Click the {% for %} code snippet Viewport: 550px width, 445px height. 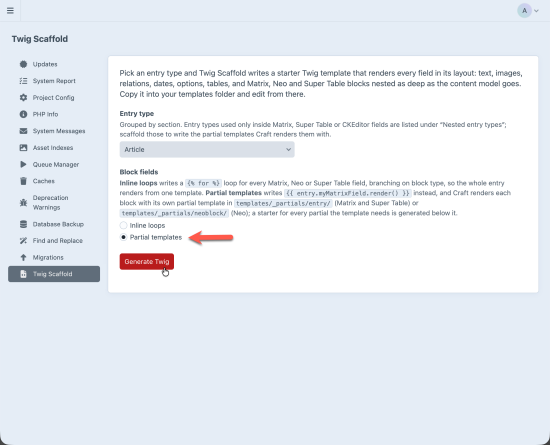[203, 183]
